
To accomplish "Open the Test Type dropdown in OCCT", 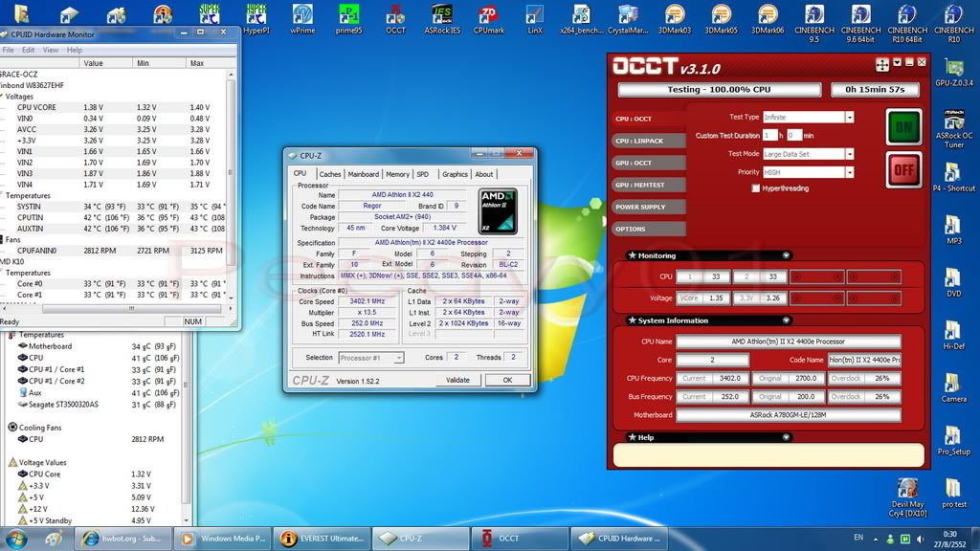I will (x=850, y=117).
